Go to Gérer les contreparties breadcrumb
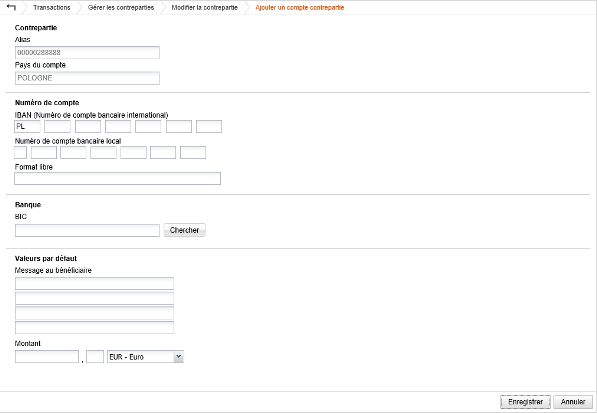The height and width of the screenshot is (413, 597). pyautogui.click(x=121, y=8)
